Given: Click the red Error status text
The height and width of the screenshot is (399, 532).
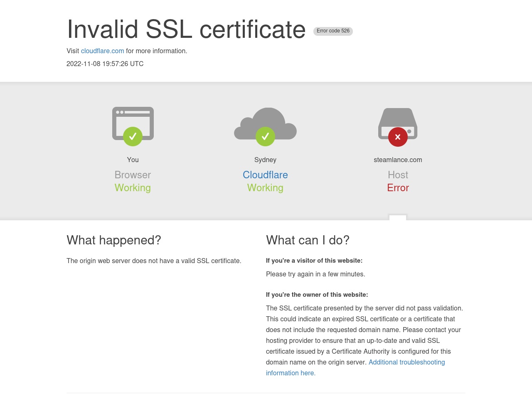Looking at the screenshot, I should (398, 188).
